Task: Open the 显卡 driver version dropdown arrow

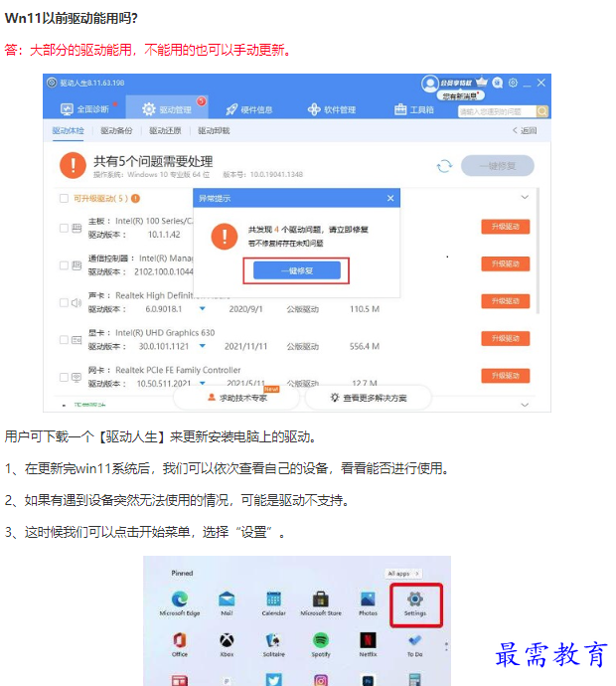Action: pos(203,346)
